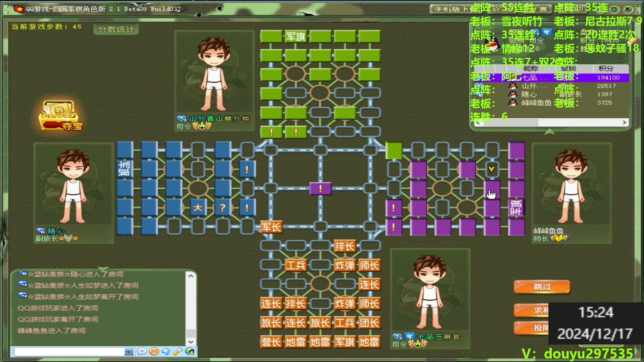Click the 投降 surrender button

531,328
